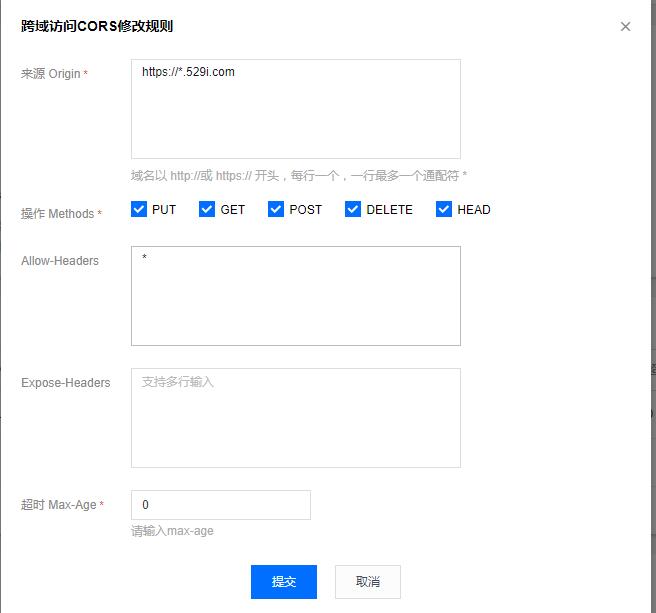This screenshot has height=613, width=656.
Task: Select the Max-Age input field showing 0
Action: pyautogui.click(x=220, y=505)
